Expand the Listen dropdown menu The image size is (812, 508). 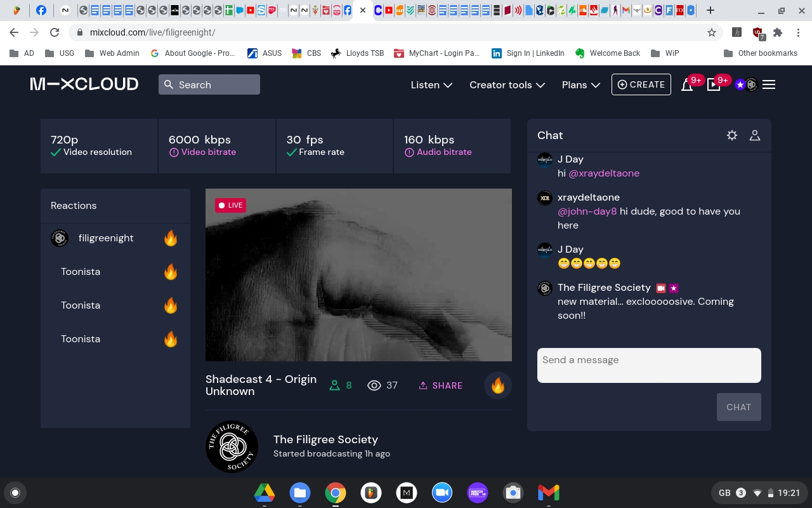[x=431, y=84]
